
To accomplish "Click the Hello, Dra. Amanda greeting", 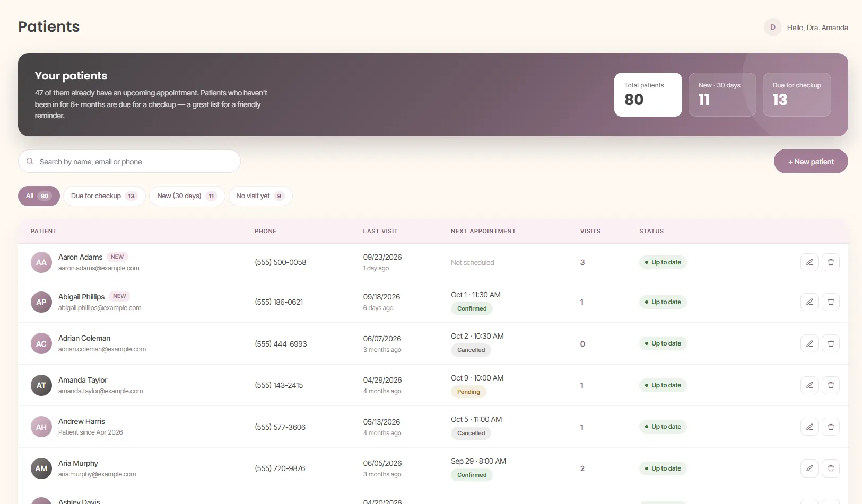I will (817, 28).
